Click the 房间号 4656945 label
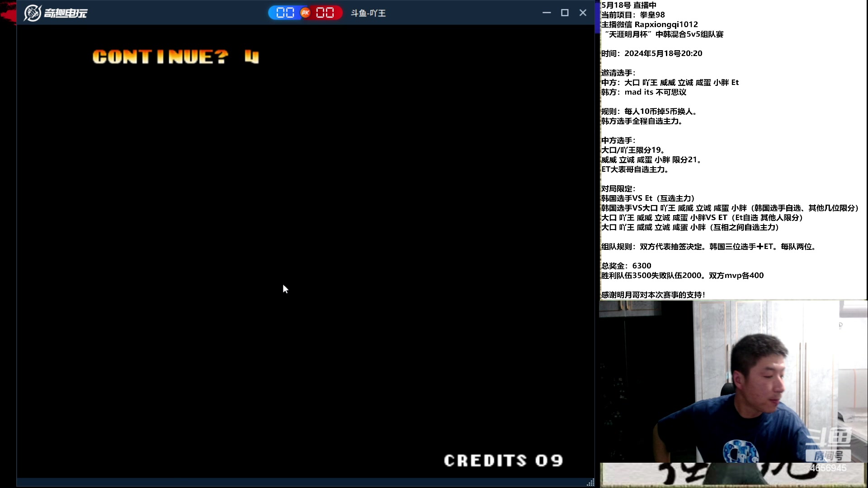This screenshot has width=868, height=488. [828, 461]
